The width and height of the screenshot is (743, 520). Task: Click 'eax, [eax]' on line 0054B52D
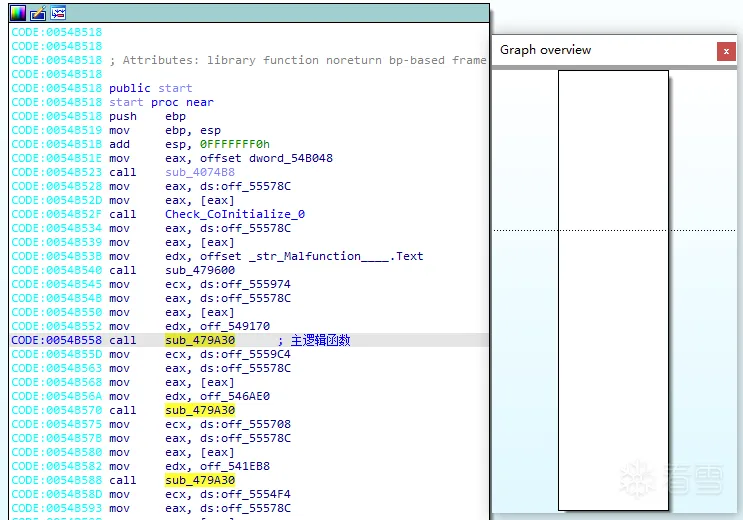[199, 201]
